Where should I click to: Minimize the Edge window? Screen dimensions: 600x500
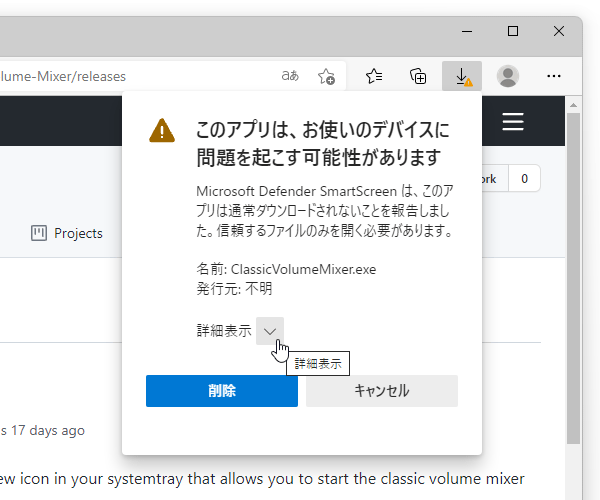pos(467,31)
